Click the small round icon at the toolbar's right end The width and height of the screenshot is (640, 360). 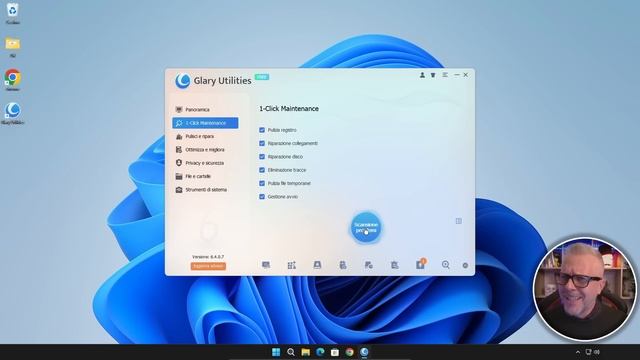[465, 265]
